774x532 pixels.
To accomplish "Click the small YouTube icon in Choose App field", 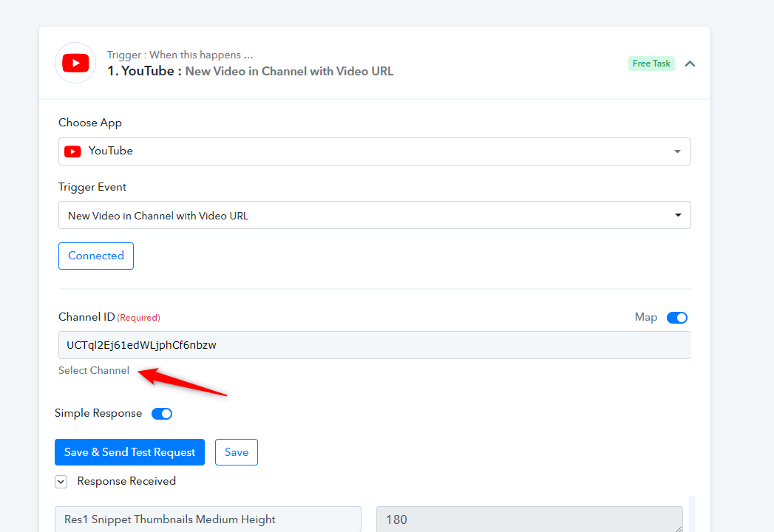I will click(x=72, y=151).
